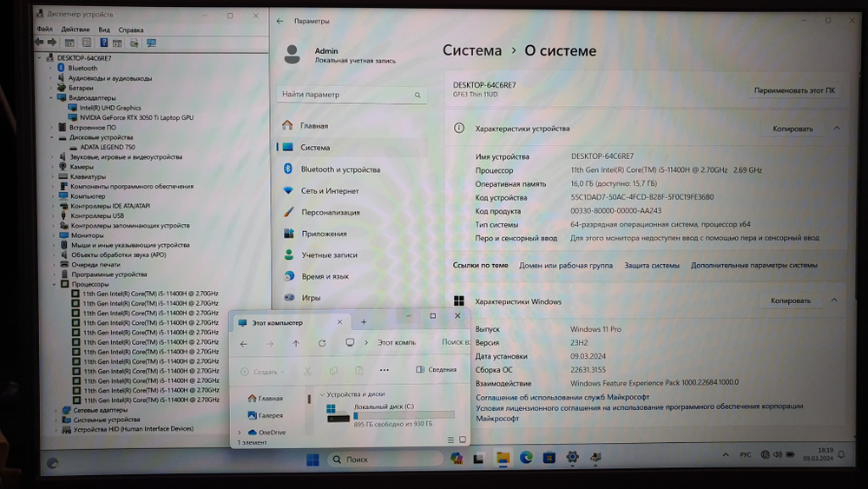Click the blue Help icon in Device Manager toolbar
This screenshot has height=489, width=868.
(x=103, y=43)
